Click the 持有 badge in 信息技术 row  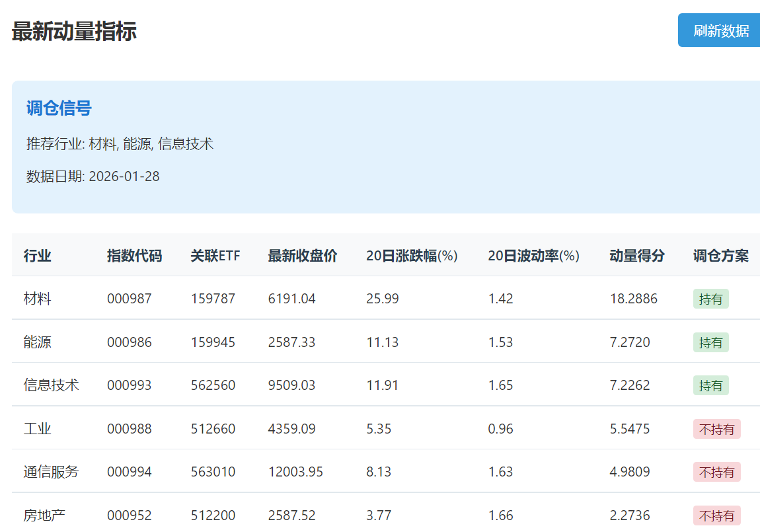point(710,385)
